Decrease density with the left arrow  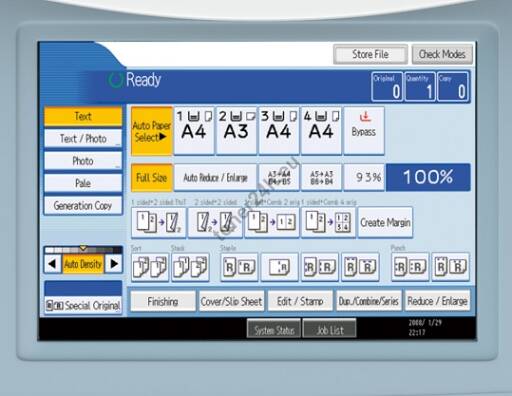pos(52,264)
